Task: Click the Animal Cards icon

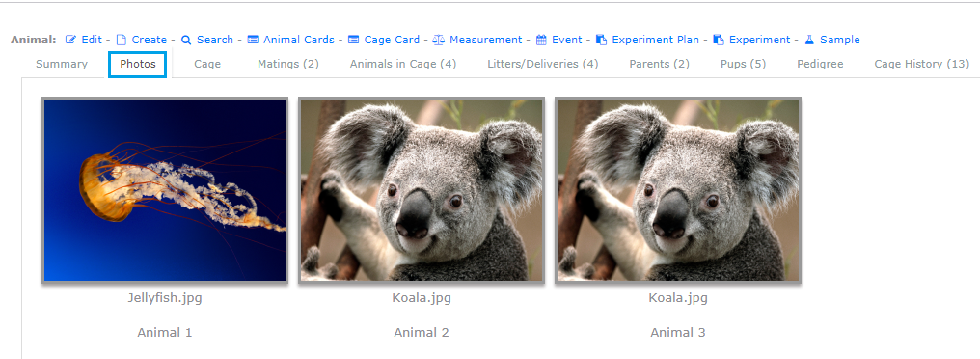Action: pos(253,40)
